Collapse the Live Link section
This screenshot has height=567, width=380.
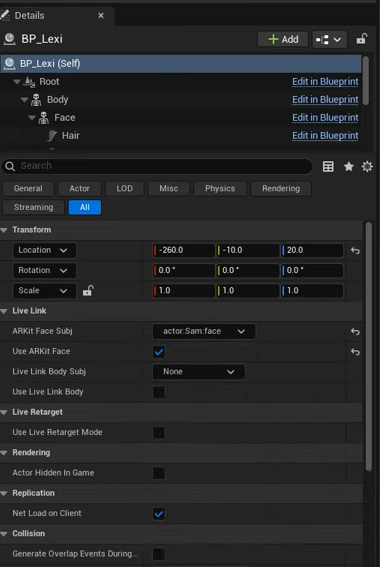(4, 311)
